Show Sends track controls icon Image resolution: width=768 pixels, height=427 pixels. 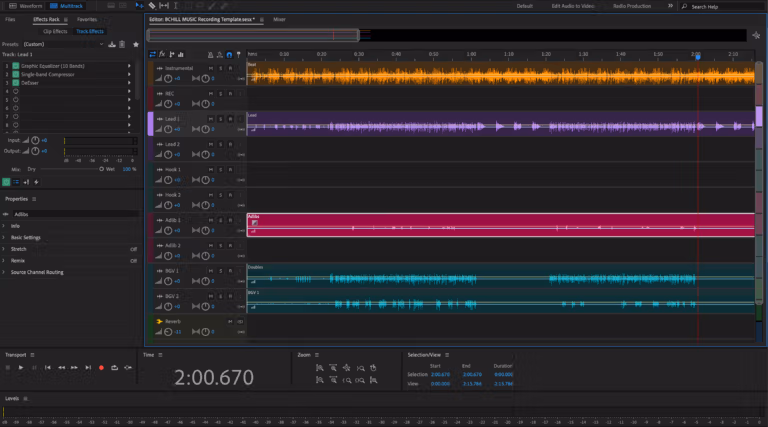click(x=172, y=54)
